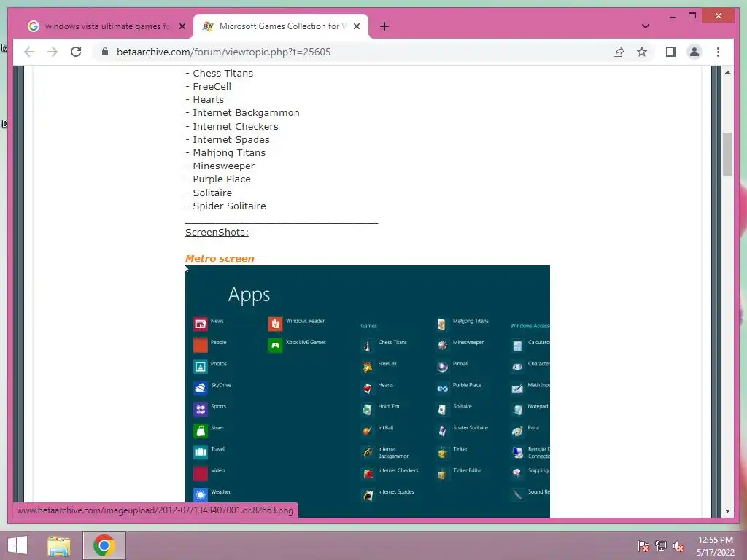Click the Windows Reader icon in screenshot
Image resolution: width=747 pixels, height=560 pixels.
(x=275, y=324)
